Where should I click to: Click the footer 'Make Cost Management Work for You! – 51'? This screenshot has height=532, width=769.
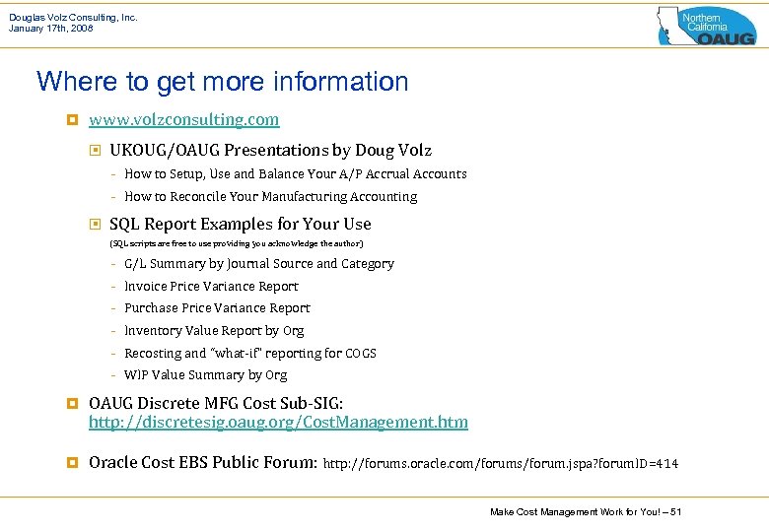coord(586,512)
